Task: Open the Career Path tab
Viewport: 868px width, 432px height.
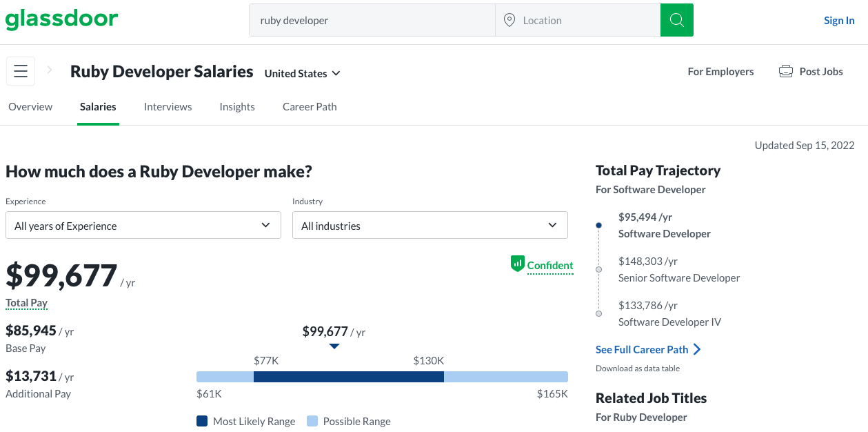Action: point(310,106)
